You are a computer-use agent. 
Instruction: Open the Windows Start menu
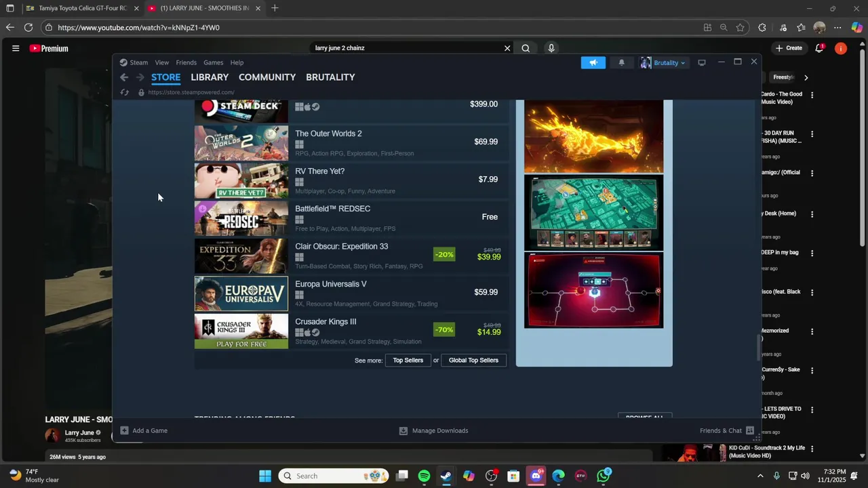tap(265, 476)
